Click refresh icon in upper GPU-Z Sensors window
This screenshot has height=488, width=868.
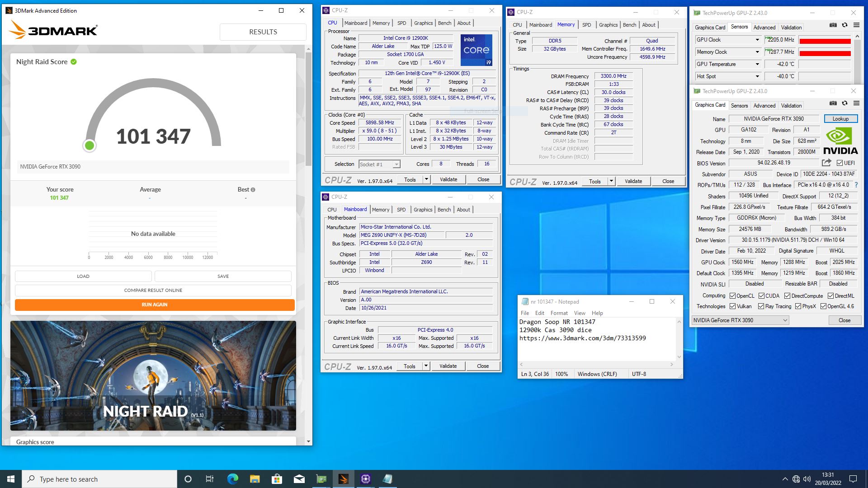click(x=844, y=25)
